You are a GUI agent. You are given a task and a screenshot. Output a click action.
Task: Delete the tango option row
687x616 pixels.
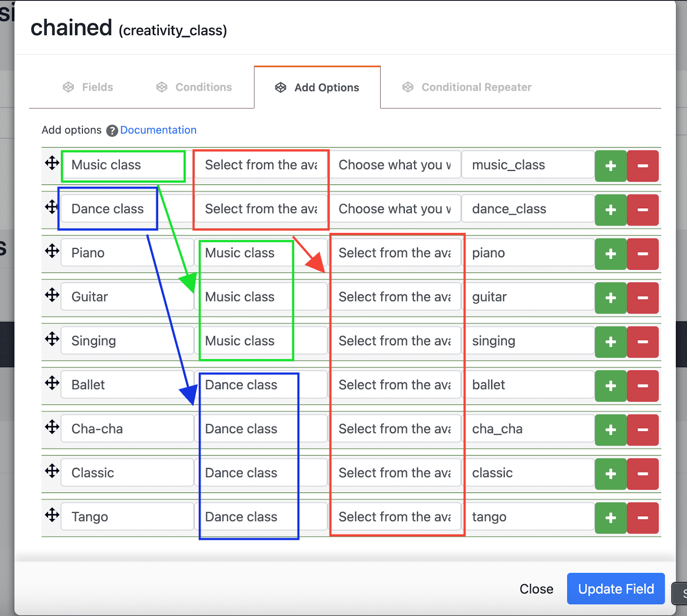coord(642,518)
